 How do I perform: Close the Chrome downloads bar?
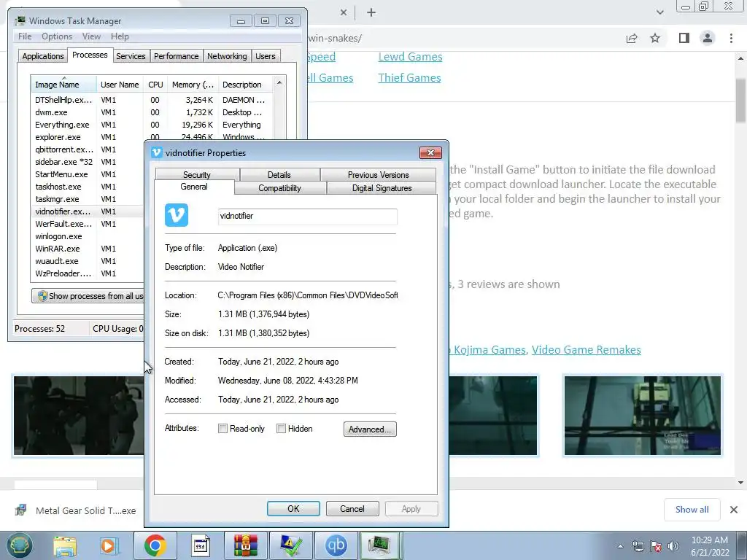734,510
